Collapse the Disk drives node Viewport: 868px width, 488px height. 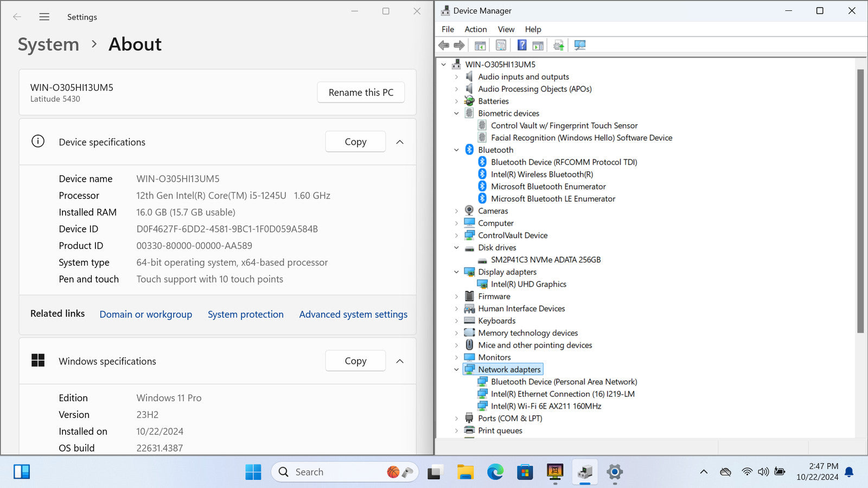coord(456,248)
